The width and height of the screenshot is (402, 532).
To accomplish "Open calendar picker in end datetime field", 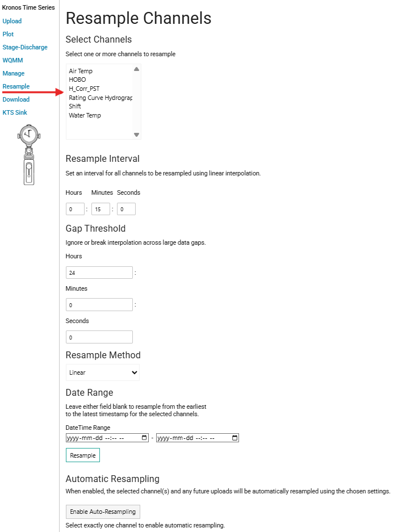I will click(x=235, y=438).
